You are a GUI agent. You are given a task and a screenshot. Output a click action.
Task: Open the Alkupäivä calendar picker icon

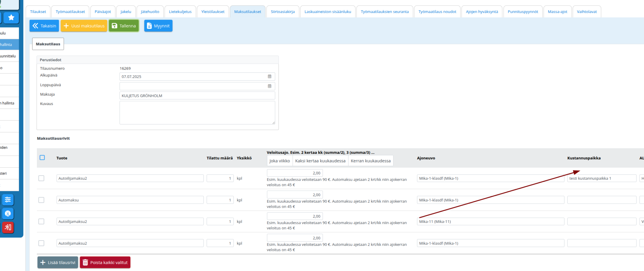click(269, 76)
